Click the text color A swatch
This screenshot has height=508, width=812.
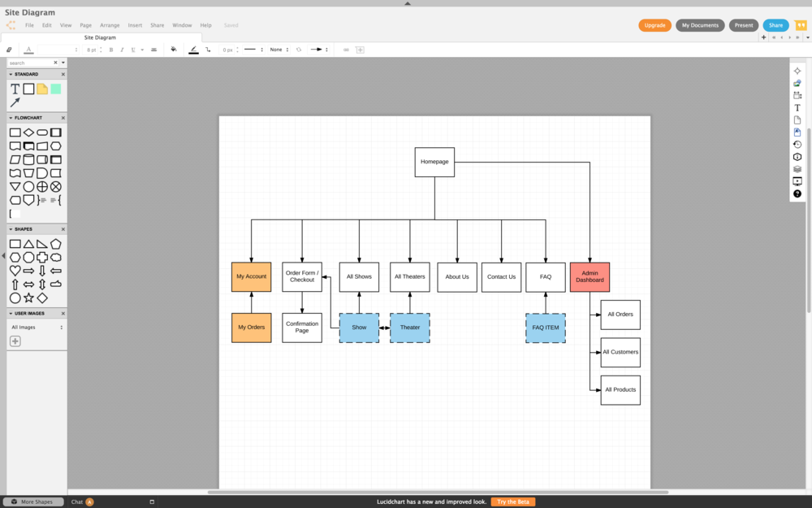[x=28, y=50]
